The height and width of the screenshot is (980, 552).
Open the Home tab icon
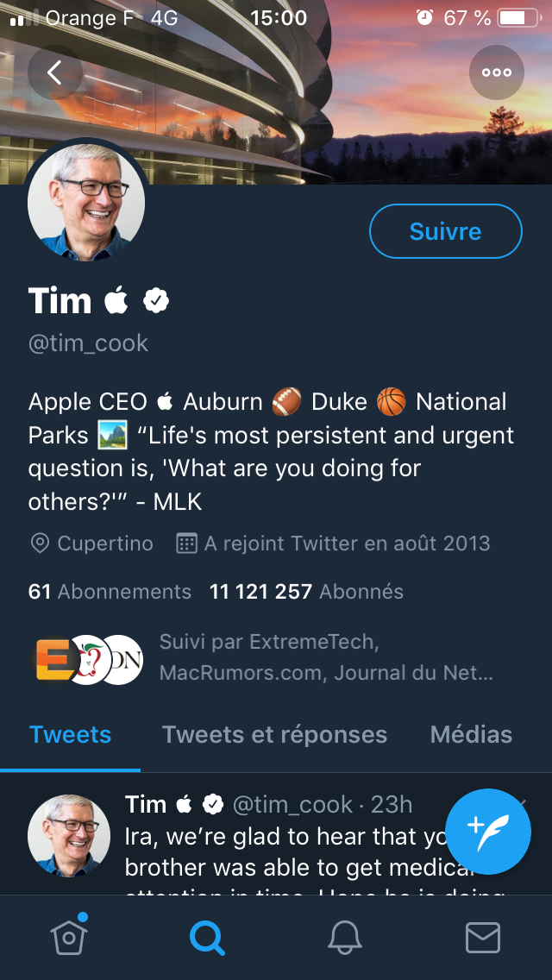(x=69, y=937)
